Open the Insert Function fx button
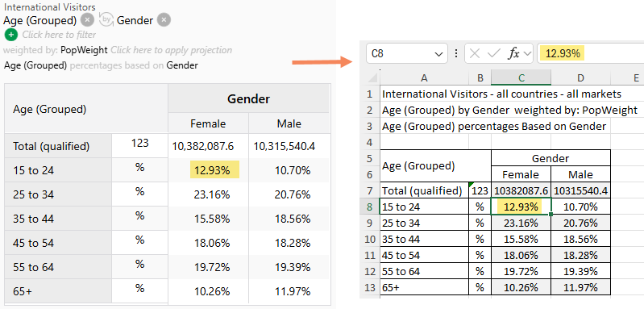Viewport: 644px width, 309px height. tap(513, 53)
